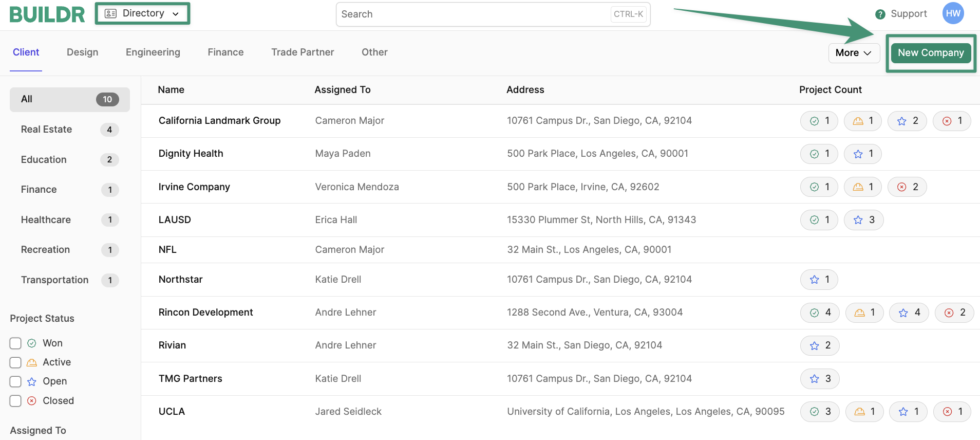Open the Support help icon
The image size is (980, 440).
(x=880, y=14)
